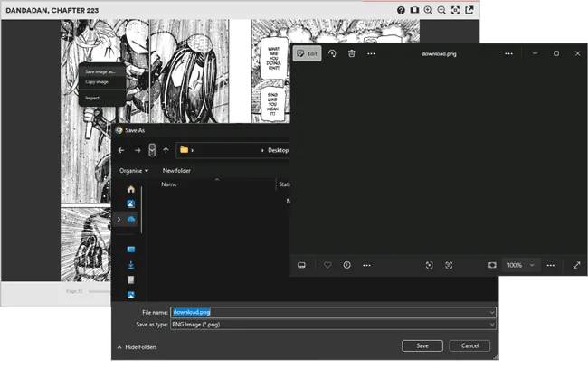588x378 pixels.
Task: Click Cancel in the Save As dialog
Action: [x=469, y=345]
